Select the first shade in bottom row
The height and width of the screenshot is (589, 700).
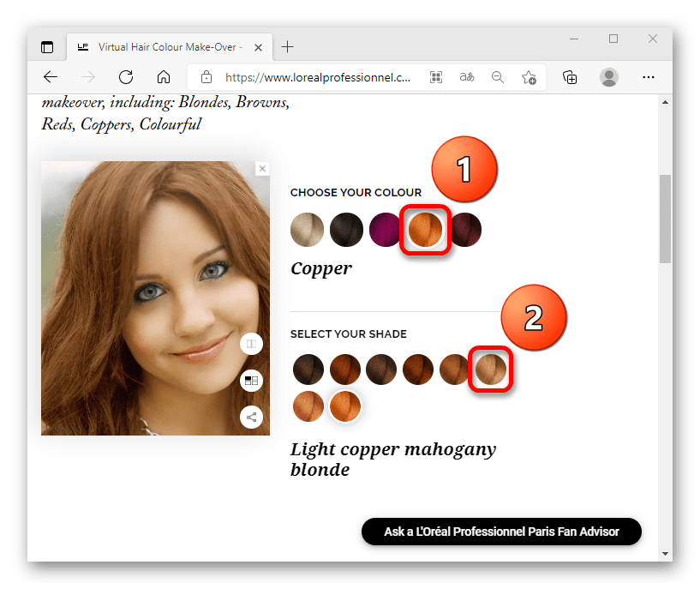pyautogui.click(x=308, y=406)
